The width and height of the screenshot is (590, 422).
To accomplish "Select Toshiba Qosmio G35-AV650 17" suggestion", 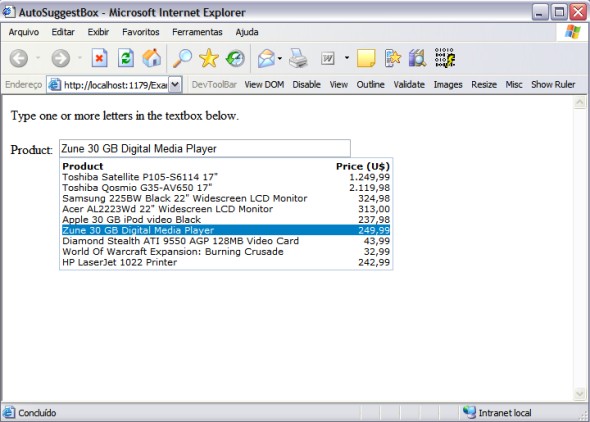I will tap(226, 187).
